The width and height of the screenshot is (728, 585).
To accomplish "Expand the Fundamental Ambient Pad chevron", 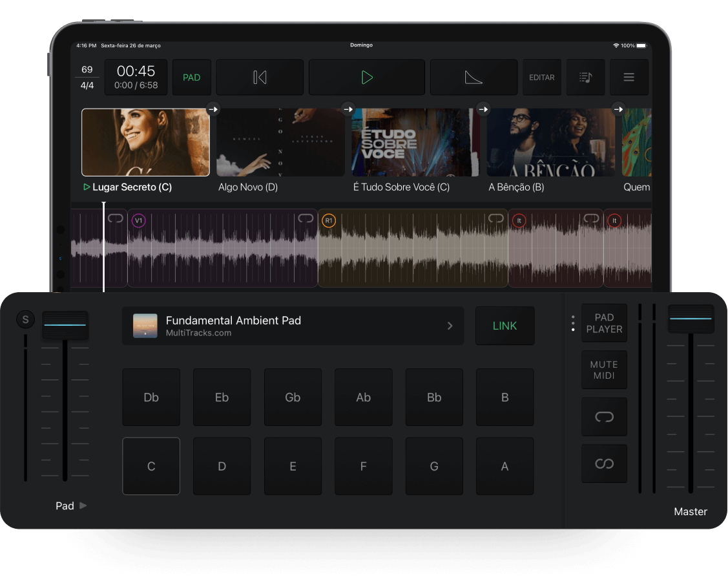I will (450, 326).
